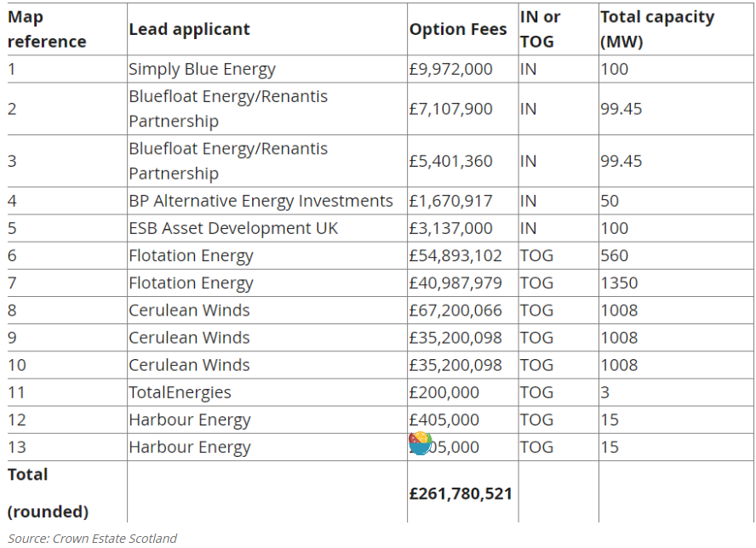Click the £261,780,521 total fees value
Image resolution: width=756 pixels, height=548 pixels.
[x=461, y=494]
